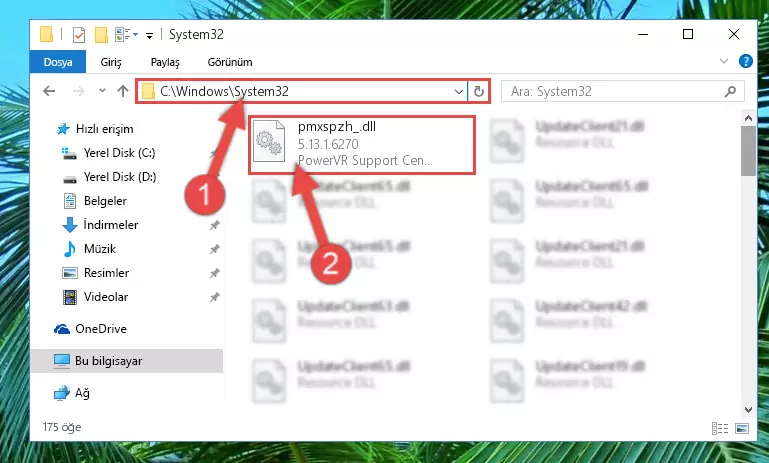The width and height of the screenshot is (769, 463).
Task: Open the Paylaş ribbon tab
Action: [x=165, y=62]
